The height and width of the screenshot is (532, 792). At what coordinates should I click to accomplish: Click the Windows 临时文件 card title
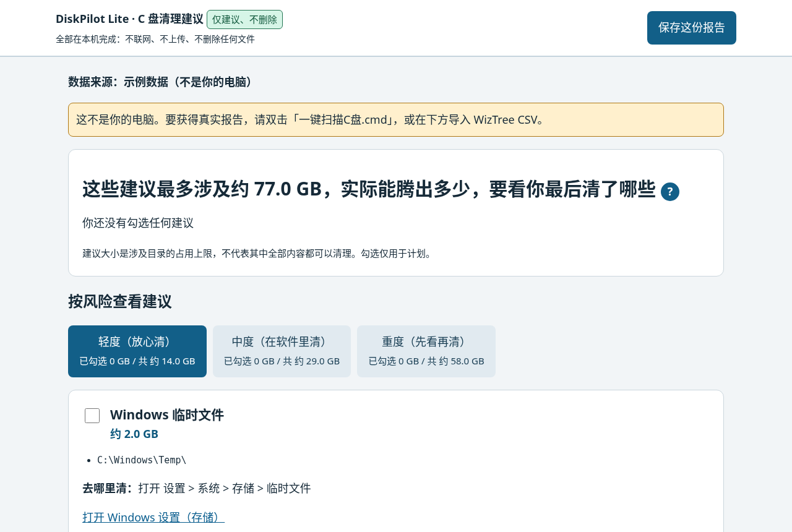(x=167, y=415)
